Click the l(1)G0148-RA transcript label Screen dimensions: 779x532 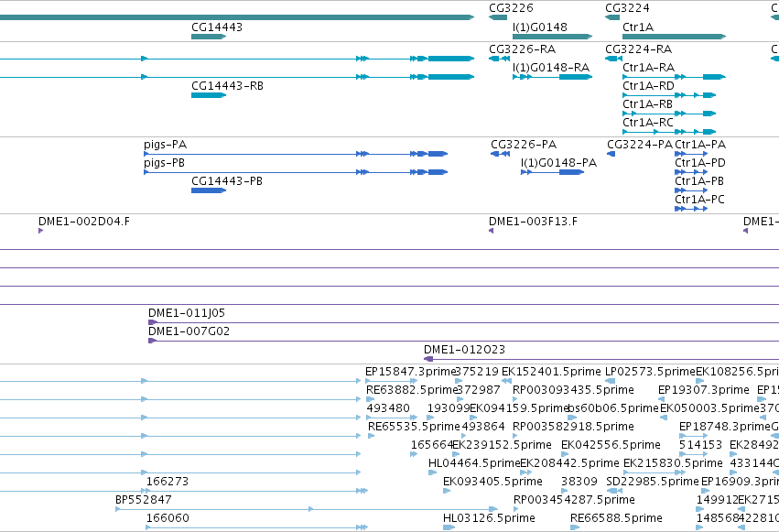(551, 68)
